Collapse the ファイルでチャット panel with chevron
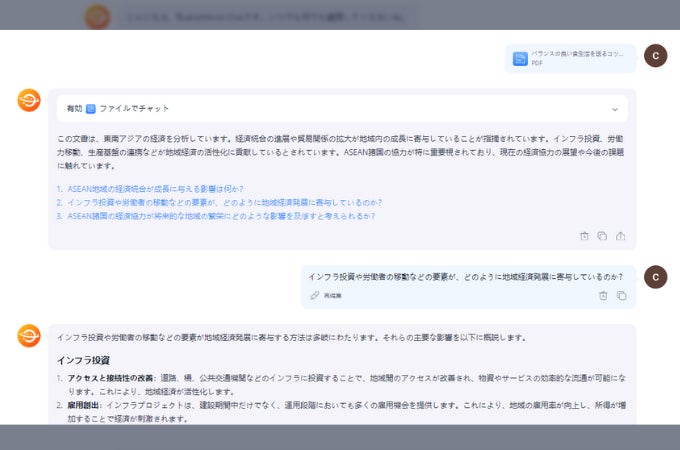This screenshot has height=450, width=680. point(615,109)
